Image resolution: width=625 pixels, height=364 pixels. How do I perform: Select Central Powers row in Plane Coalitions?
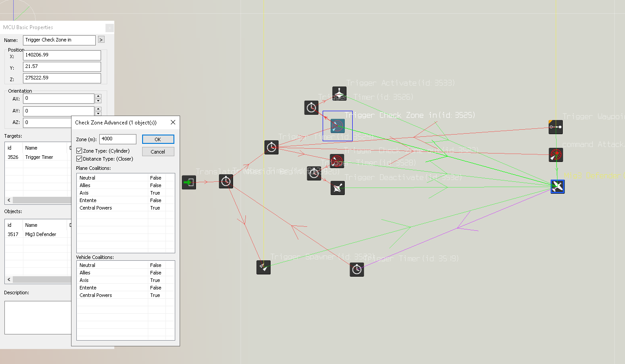(126, 208)
